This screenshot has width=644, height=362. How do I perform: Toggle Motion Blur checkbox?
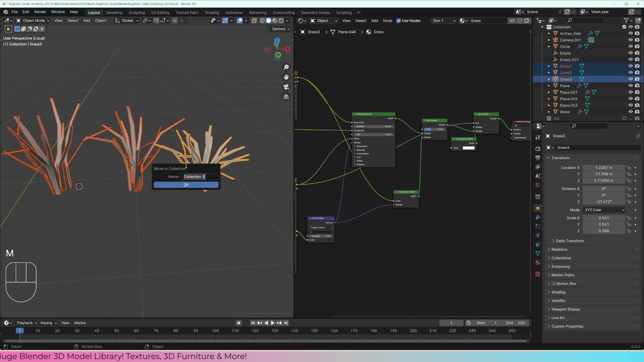(x=553, y=284)
